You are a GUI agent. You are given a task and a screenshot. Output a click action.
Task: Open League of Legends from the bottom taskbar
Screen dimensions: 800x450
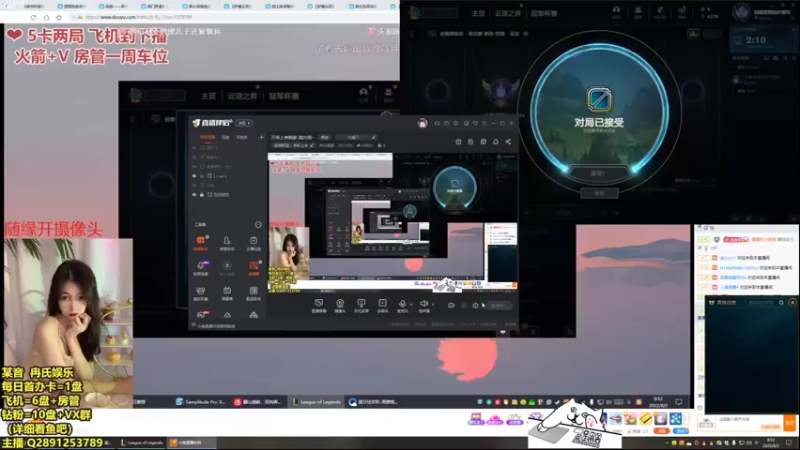click(x=142, y=443)
